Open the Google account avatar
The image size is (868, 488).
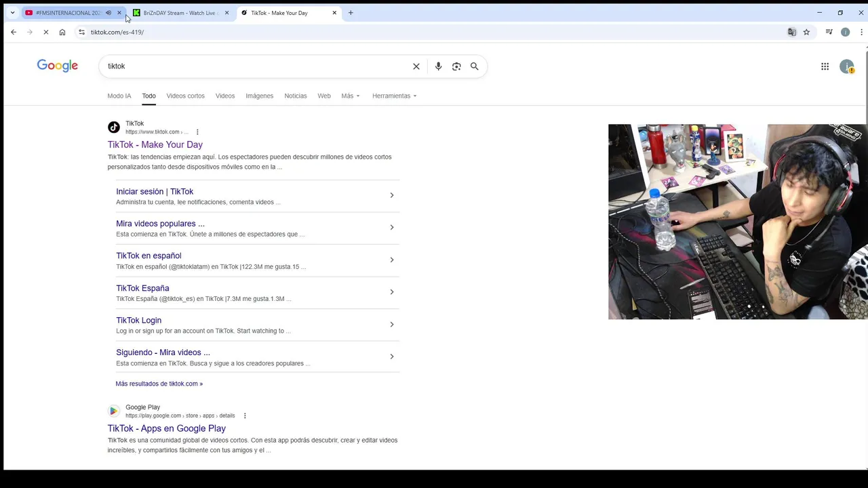coord(846,66)
